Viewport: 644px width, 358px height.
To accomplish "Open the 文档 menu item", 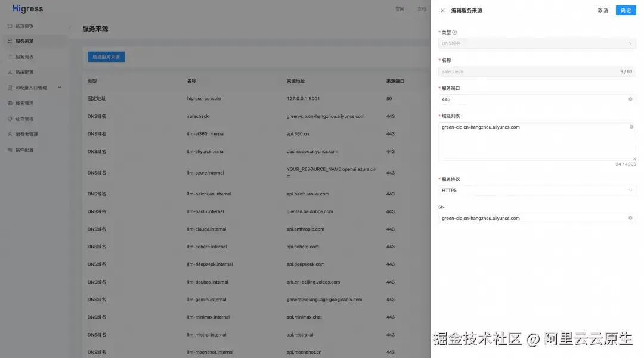I will (x=421, y=9).
